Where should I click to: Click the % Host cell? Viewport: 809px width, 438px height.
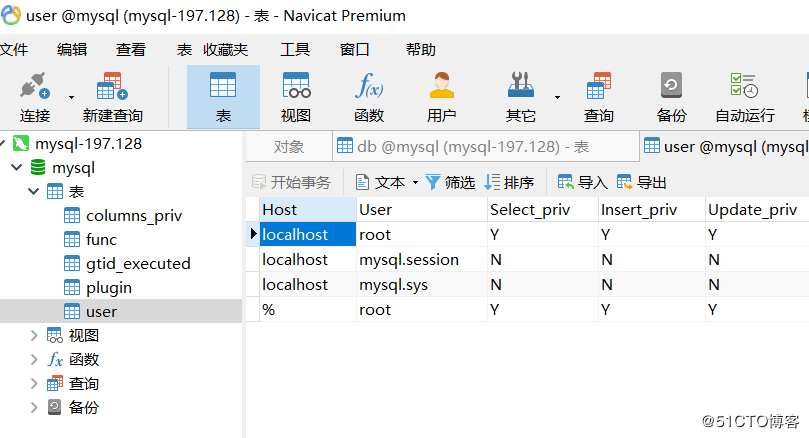[x=308, y=310]
